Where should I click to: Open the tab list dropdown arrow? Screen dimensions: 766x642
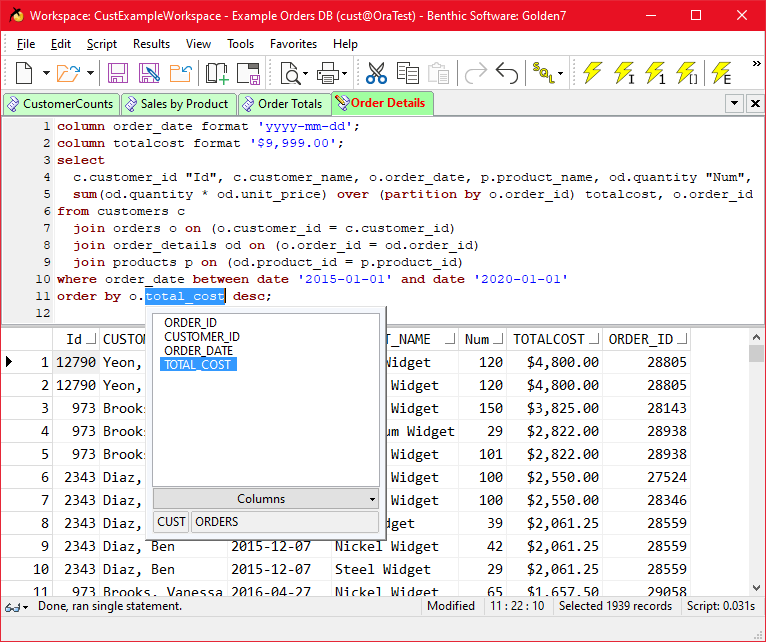pos(734,104)
